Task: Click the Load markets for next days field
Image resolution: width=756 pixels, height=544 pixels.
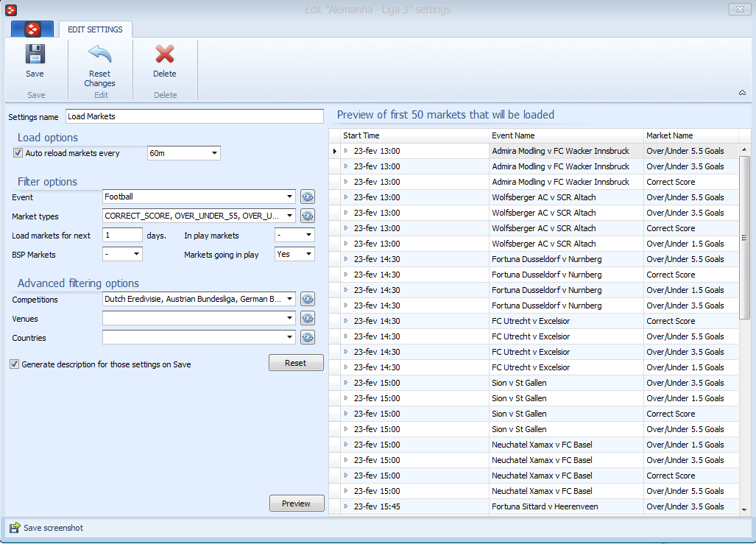Action: (x=122, y=235)
